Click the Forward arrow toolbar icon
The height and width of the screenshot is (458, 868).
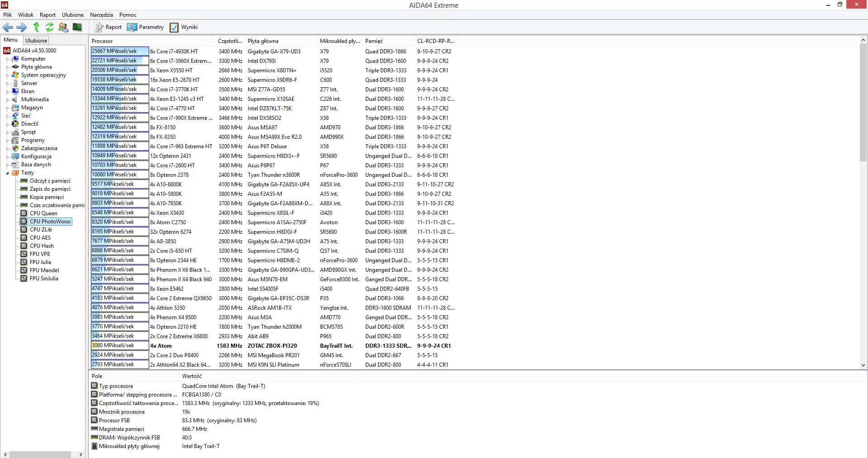[22, 27]
